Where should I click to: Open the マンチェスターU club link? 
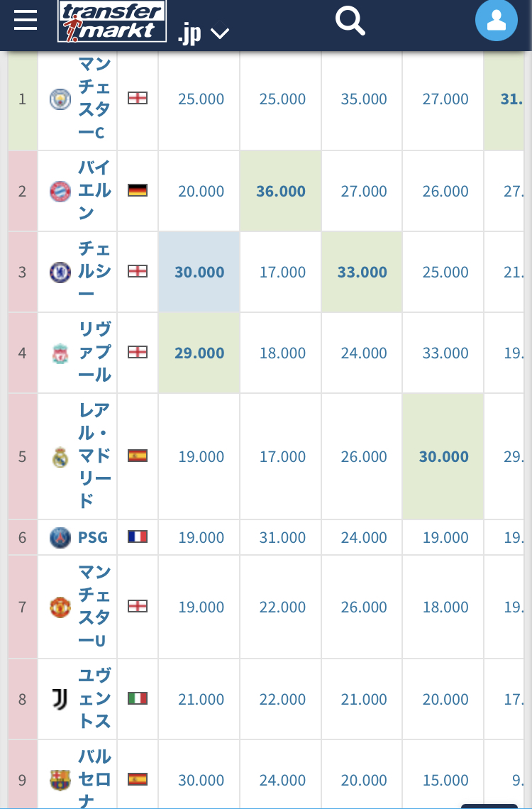pos(94,607)
